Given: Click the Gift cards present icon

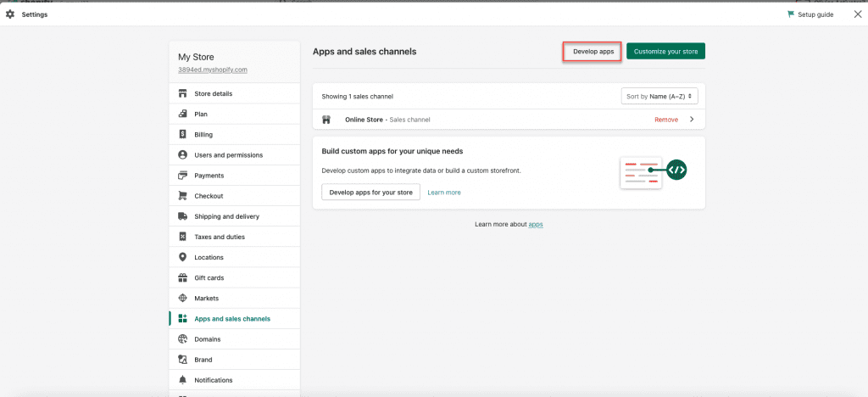Looking at the screenshot, I should point(183,278).
